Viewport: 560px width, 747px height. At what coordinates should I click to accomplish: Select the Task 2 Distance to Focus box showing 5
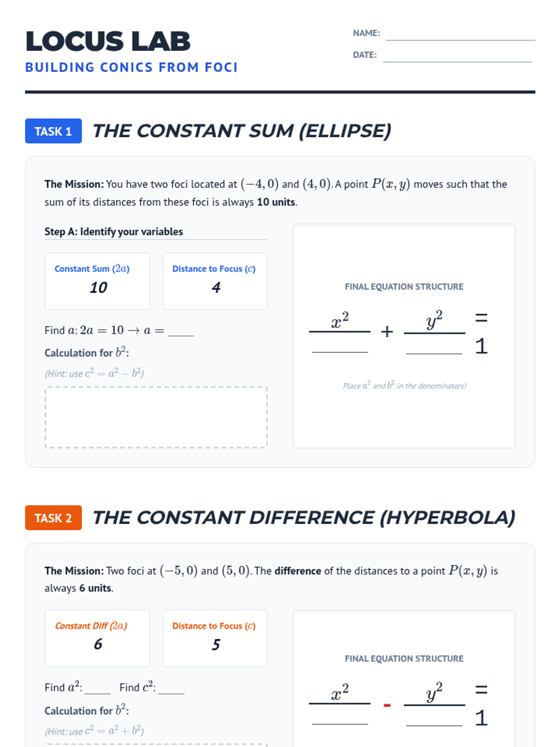point(215,638)
